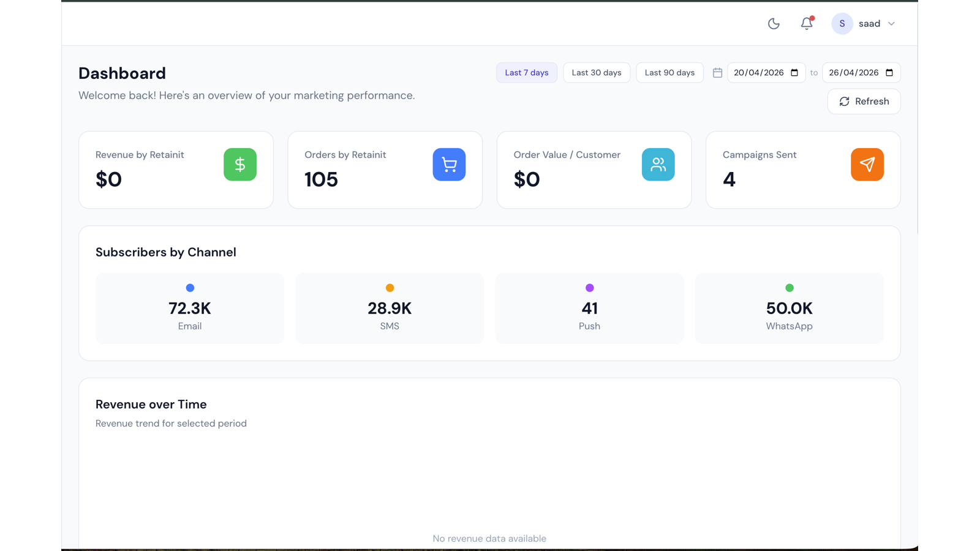Click the blue Email channel dot
This screenshot has height=551, width=980.
coord(190,288)
